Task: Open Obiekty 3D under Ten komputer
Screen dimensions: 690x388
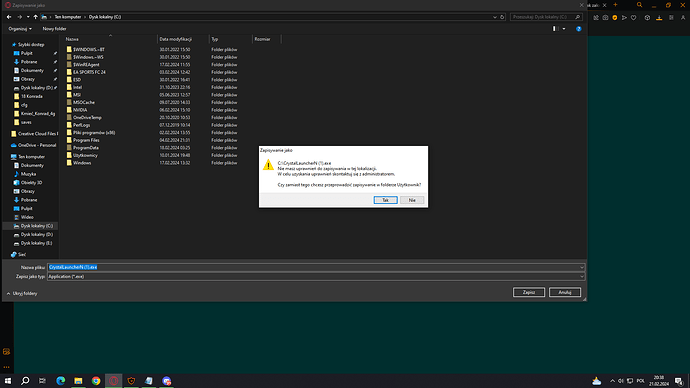Action: pyautogui.click(x=31, y=183)
